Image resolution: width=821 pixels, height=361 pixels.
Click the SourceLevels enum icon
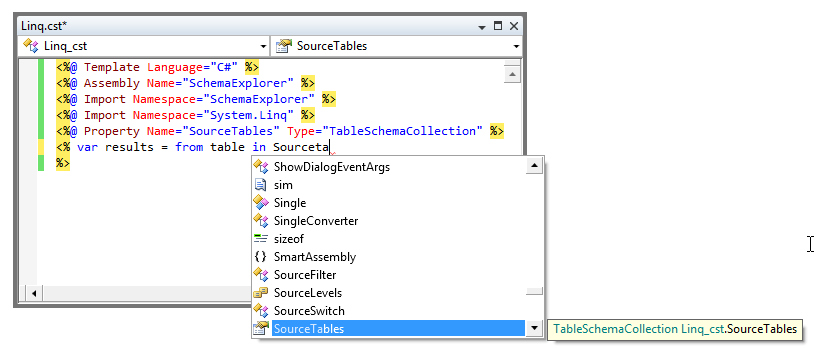[x=260, y=292]
